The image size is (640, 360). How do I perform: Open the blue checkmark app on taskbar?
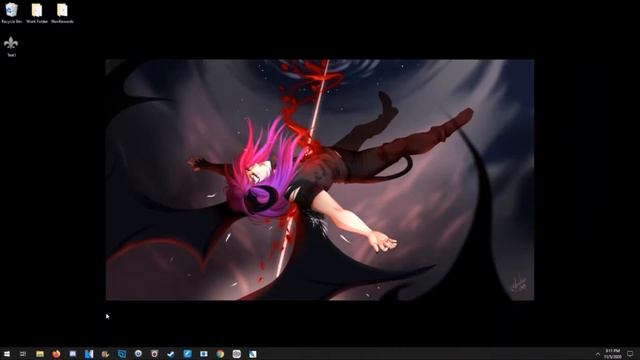pos(171,354)
